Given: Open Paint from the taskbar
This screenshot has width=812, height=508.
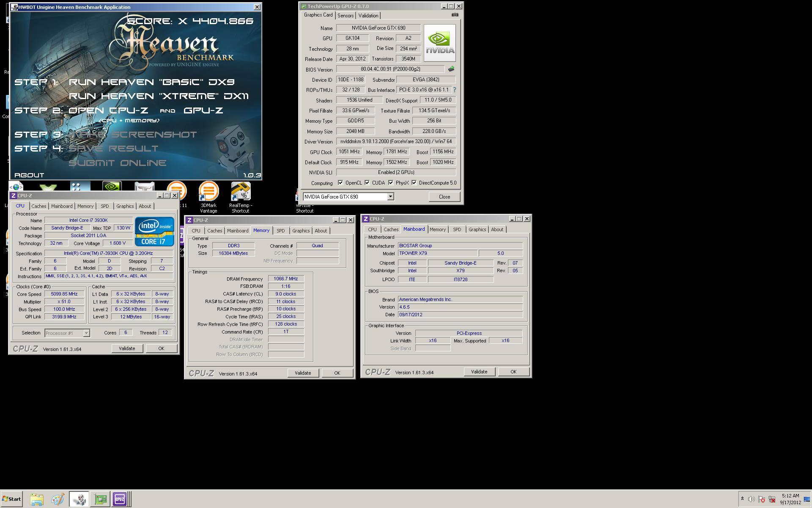Looking at the screenshot, I should [58, 499].
